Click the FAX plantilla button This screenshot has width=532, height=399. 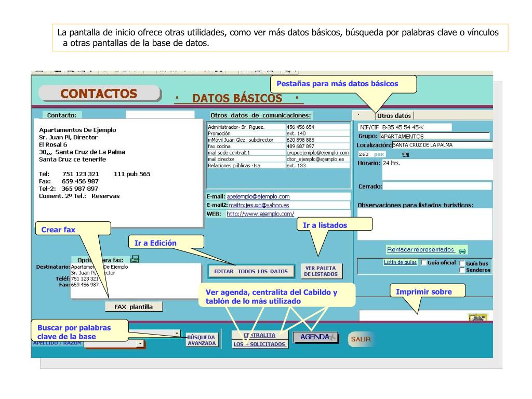(134, 307)
